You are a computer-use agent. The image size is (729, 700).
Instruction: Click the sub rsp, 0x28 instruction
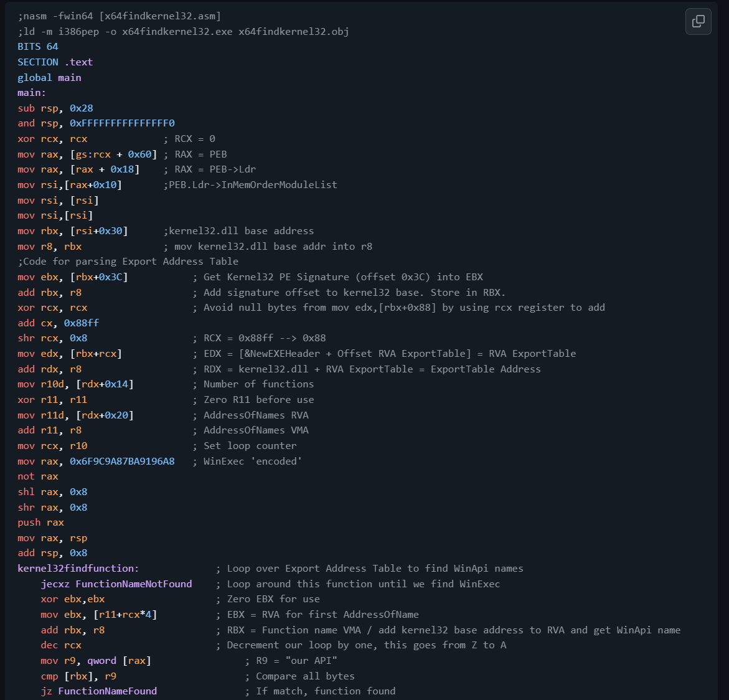pos(55,108)
